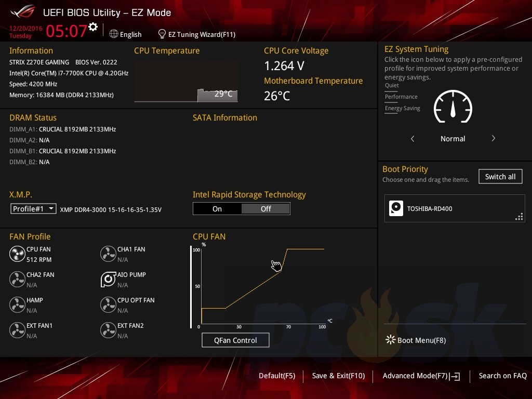Click the Advanced Mode exit arrow icon
The height and width of the screenshot is (399, 532).
click(x=455, y=376)
